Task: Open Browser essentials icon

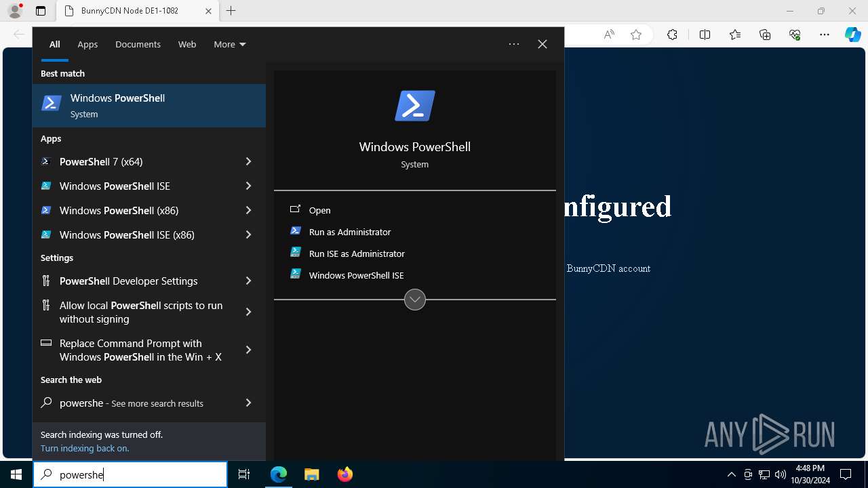Action: 795,35
